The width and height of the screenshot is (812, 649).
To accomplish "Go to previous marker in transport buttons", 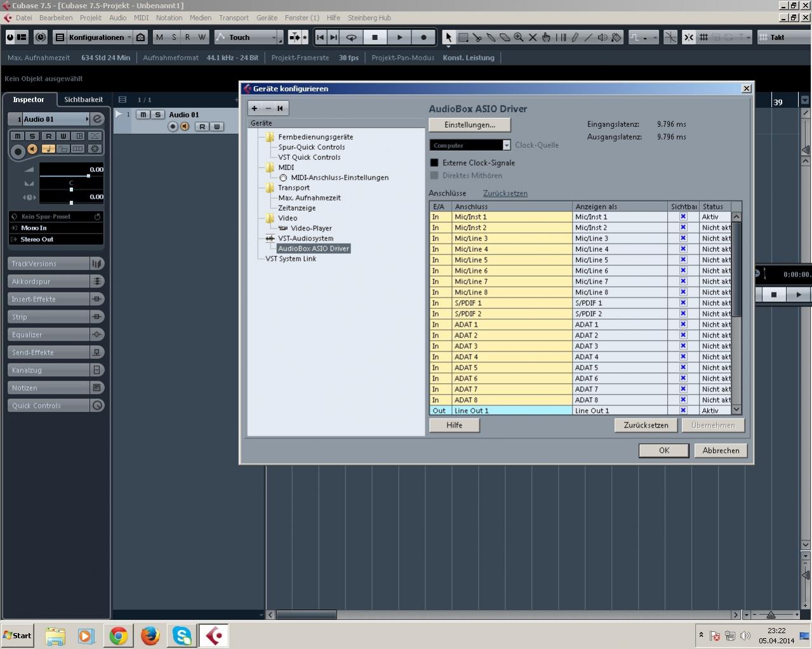I will [320, 37].
